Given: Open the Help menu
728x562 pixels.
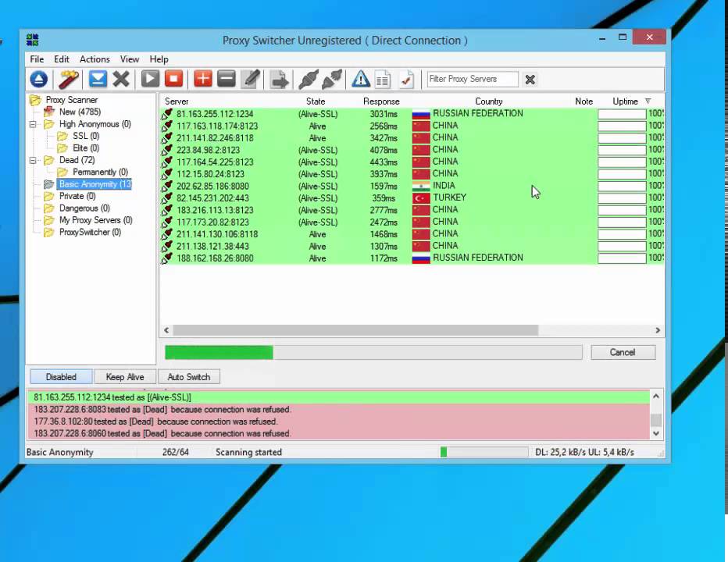Looking at the screenshot, I should point(159,59).
